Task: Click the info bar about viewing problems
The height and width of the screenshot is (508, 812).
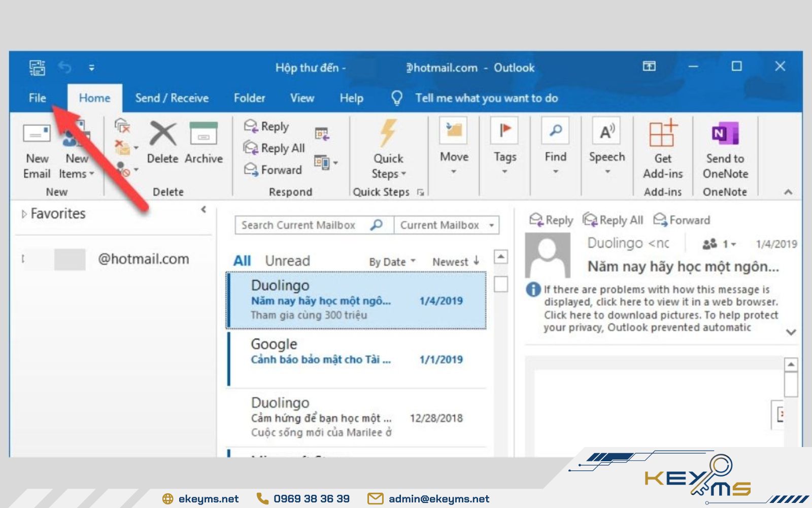Action: pos(652,308)
